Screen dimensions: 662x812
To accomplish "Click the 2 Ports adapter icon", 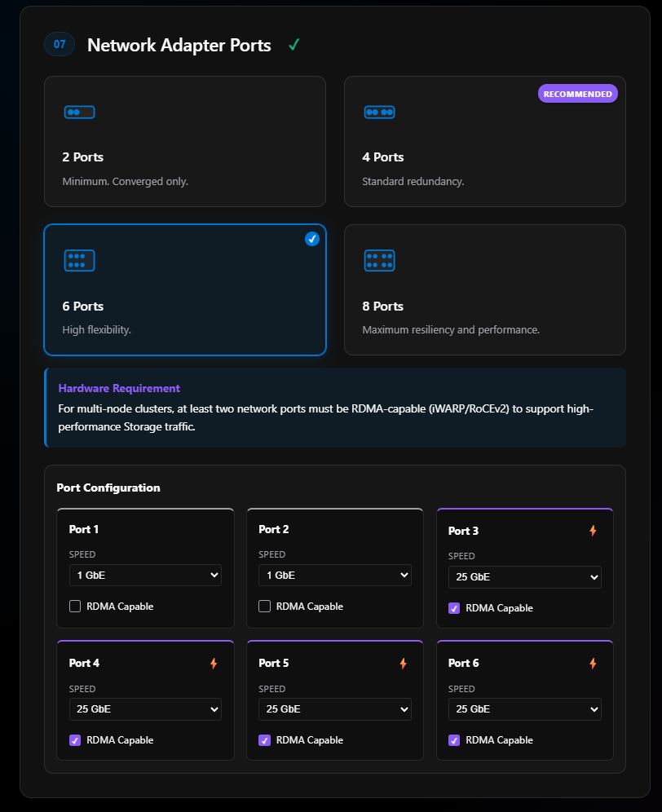I will [x=79, y=112].
